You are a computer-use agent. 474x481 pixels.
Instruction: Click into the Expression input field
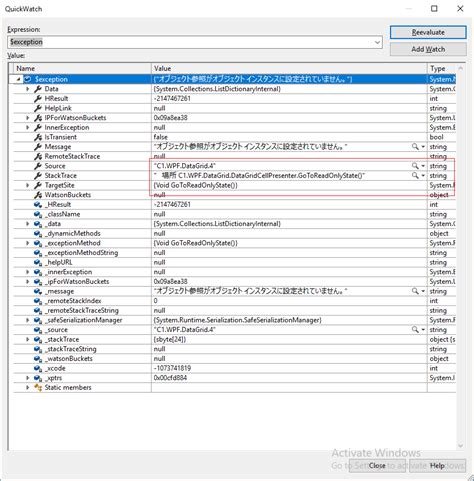click(191, 42)
